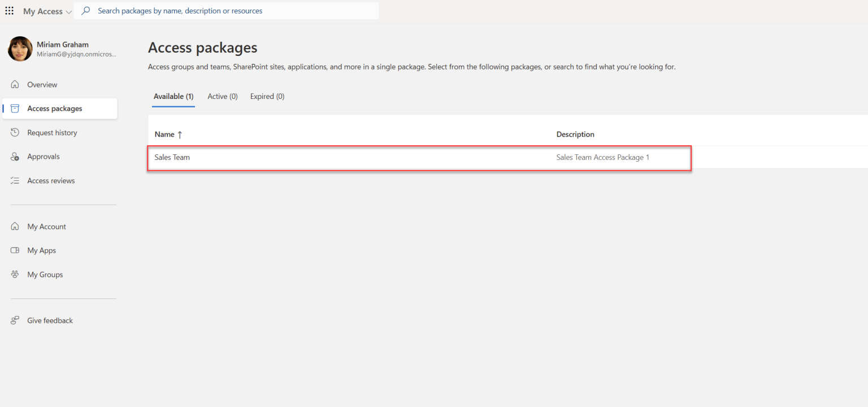Click the Access packages sidebar icon
Screen dimensions: 868x407
[x=14, y=108]
